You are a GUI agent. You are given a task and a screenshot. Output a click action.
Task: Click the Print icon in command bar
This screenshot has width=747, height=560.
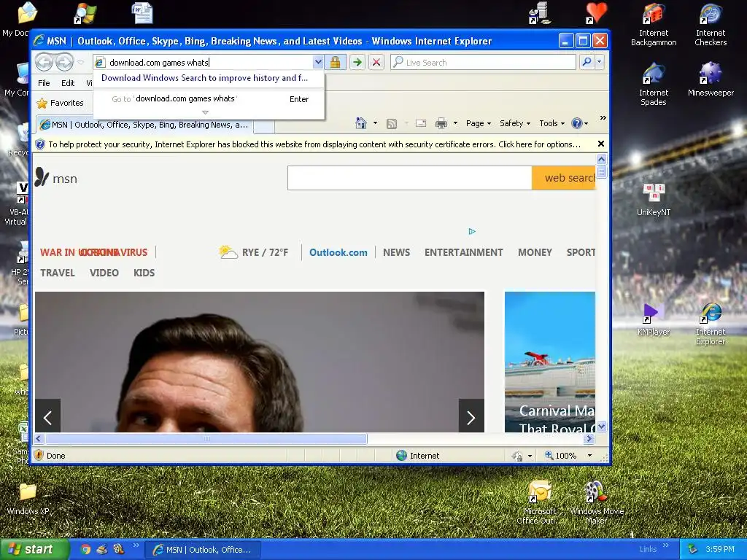[x=441, y=123]
